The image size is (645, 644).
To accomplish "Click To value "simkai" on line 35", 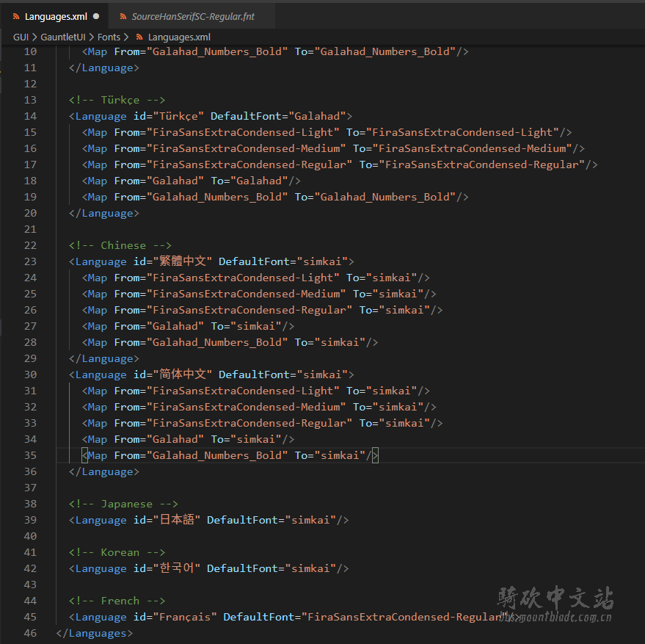I will 340,455.
